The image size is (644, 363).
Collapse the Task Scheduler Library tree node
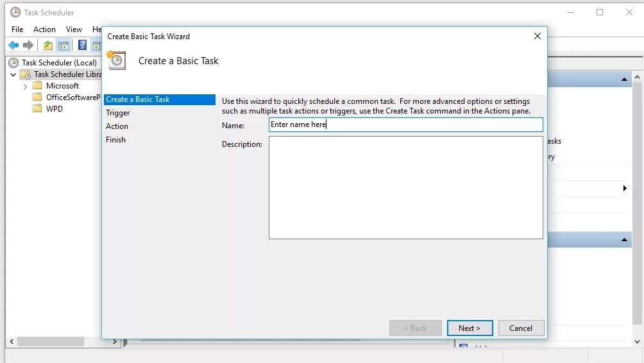(13, 75)
